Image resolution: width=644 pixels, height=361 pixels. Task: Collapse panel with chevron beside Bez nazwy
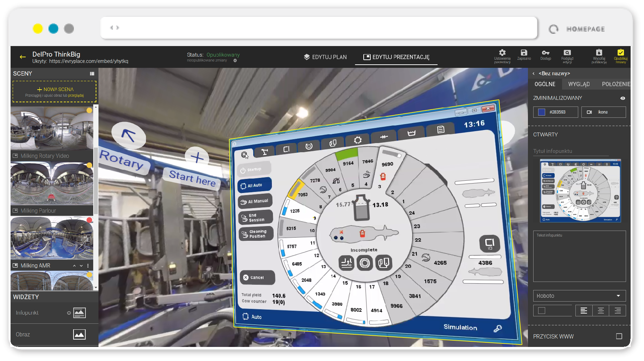click(534, 74)
